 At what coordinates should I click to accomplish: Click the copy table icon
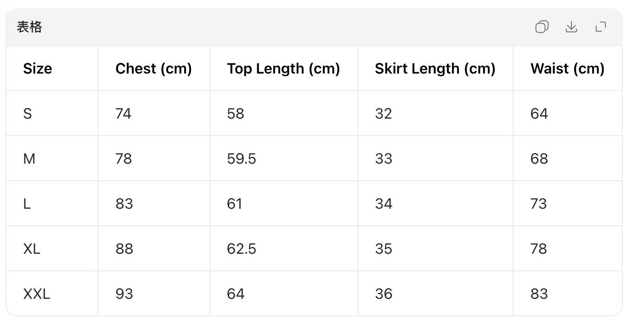tap(542, 27)
